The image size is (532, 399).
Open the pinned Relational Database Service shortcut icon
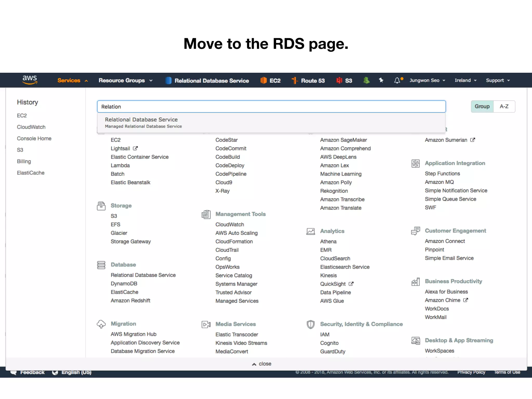click(x=169, y=81)
